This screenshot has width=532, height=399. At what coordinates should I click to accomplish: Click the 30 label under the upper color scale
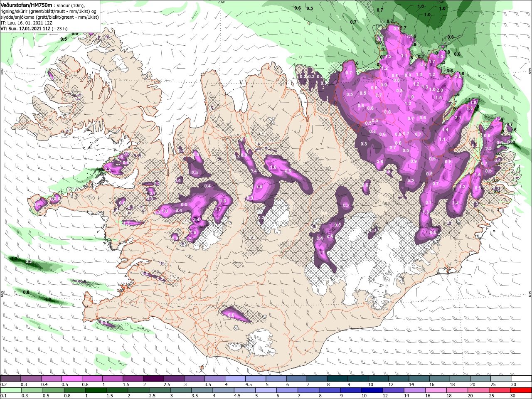click(x=514, y=384)
